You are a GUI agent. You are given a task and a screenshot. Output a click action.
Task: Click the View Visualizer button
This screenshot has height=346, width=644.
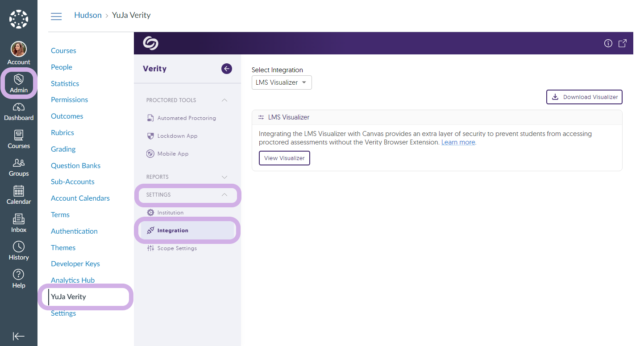tap(284, 158)
